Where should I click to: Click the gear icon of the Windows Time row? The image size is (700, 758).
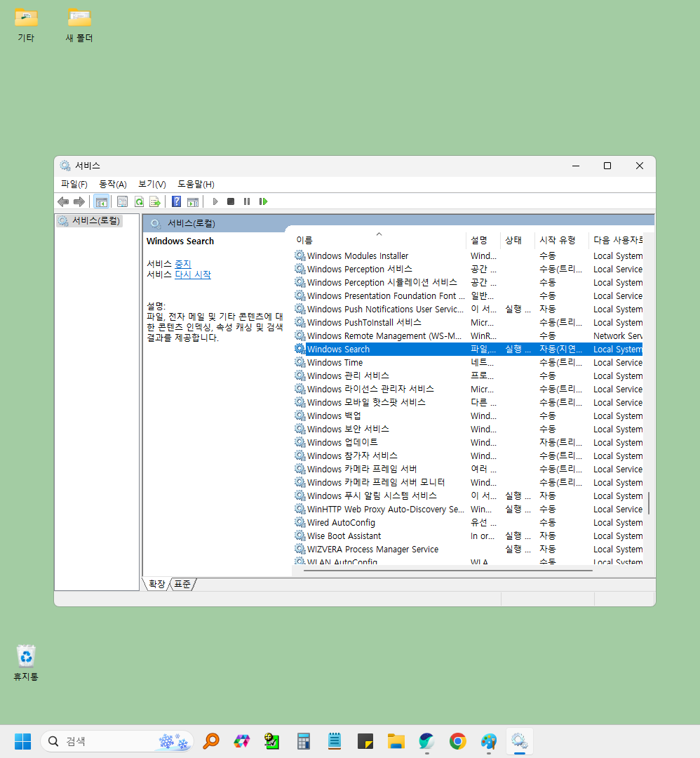[x=300, y=362]
